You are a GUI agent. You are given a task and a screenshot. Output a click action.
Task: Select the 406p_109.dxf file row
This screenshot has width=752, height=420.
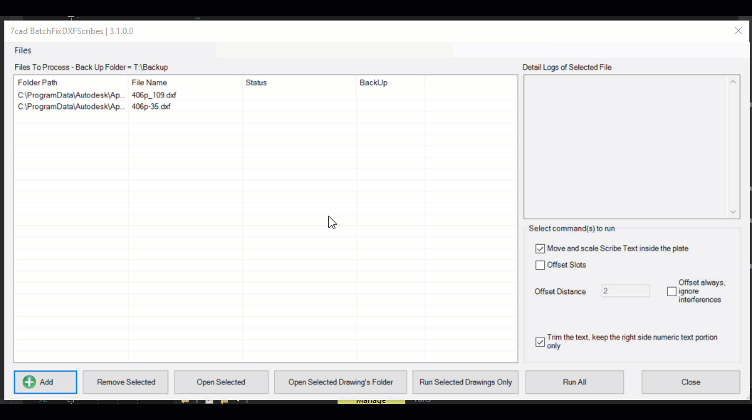pyautogui.click(x=154, y=95)
